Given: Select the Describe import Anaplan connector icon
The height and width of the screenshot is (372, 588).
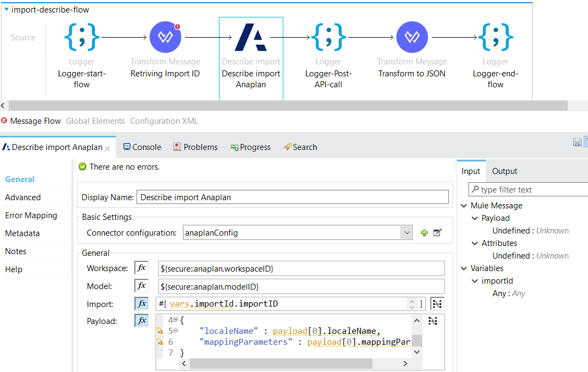Looking at the screenshot, I should (x=251, y=37).
